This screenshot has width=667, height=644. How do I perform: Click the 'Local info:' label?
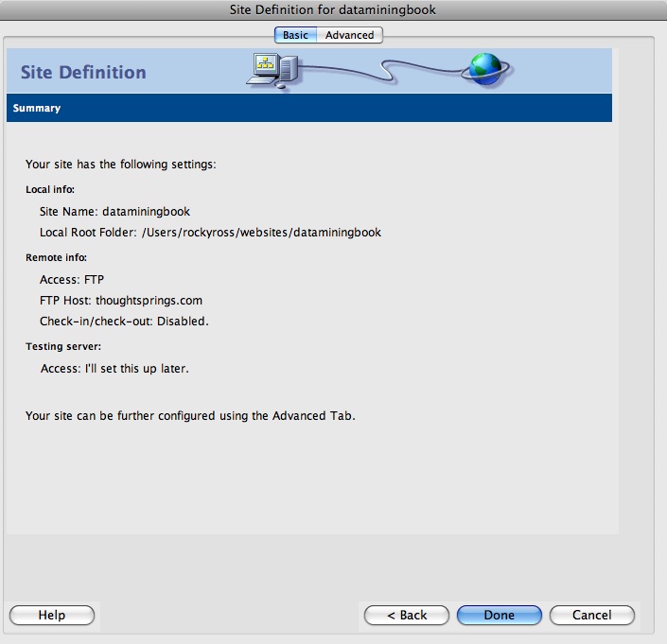click(x=50, y=189)
